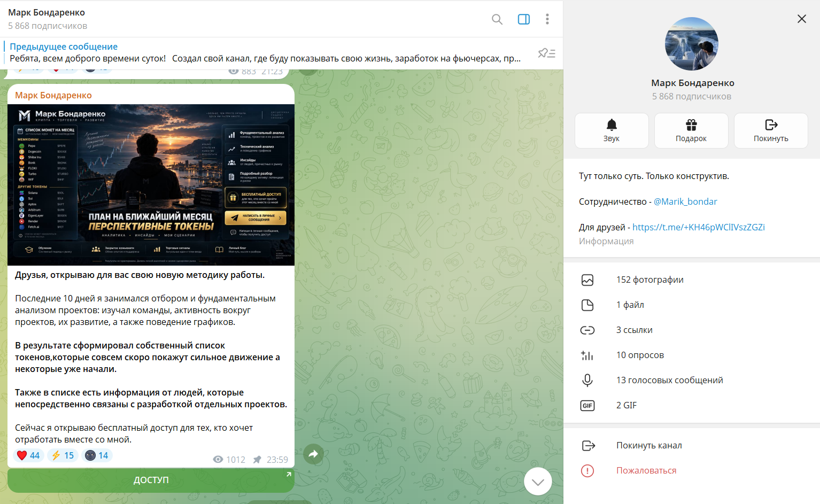Toggle the lightning reaction with 15
Screen dimensions: 820x504
click(x=63, y=455)
